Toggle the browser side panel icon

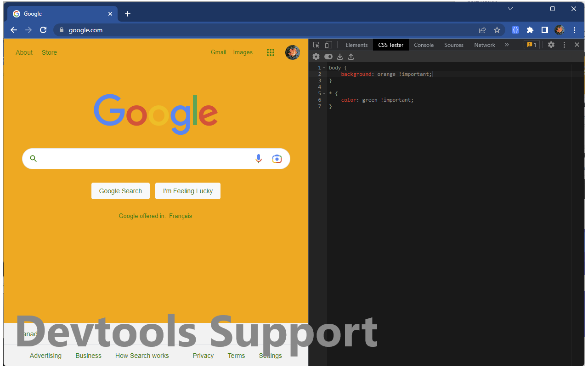tap(545, 30)
